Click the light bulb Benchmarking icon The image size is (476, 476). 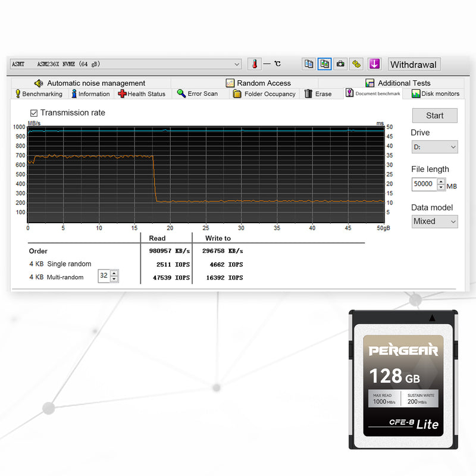tap(18, 93)
